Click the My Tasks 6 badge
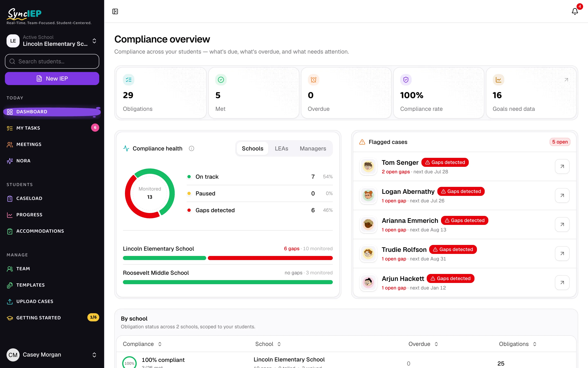Viewport: 588px width, 368px height. coord(95,128)
